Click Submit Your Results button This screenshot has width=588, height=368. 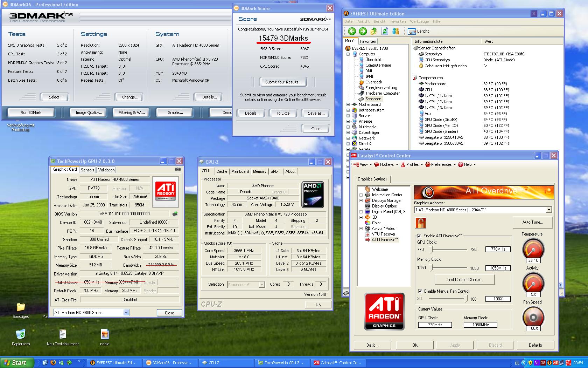[x=283, y=82]
